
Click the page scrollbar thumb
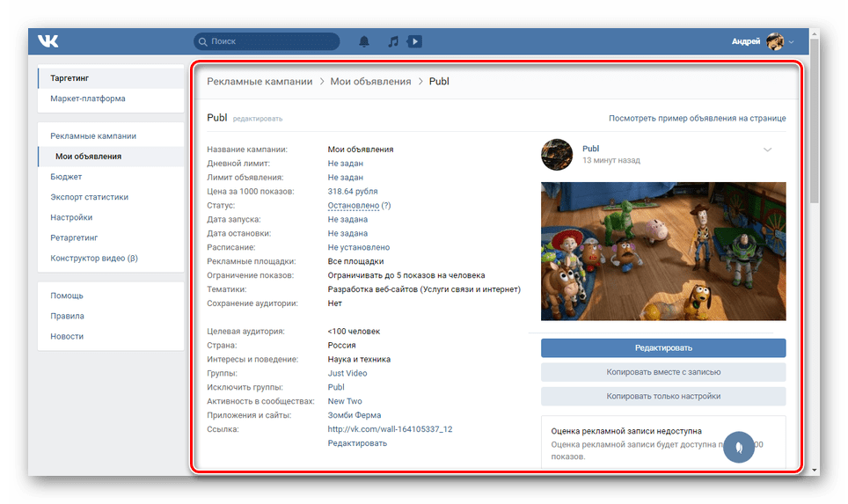pos(815,121)
